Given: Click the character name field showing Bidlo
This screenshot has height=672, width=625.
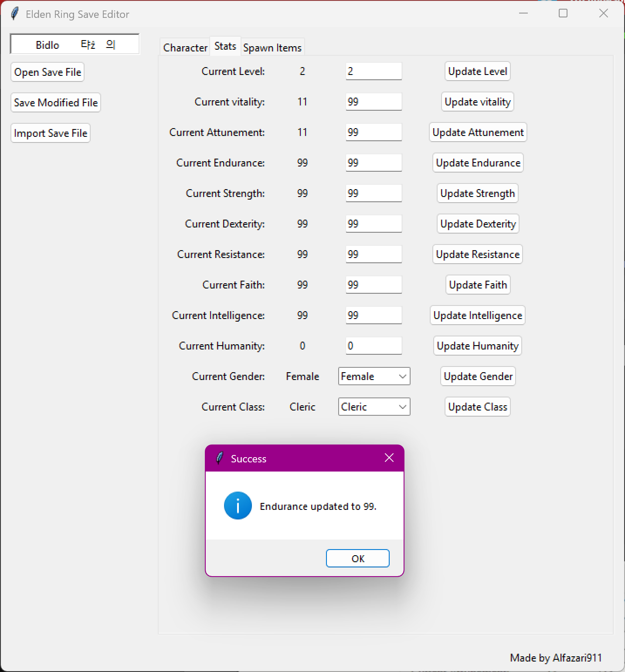Looking at the screenshot, I should click(x=75, y=44).
